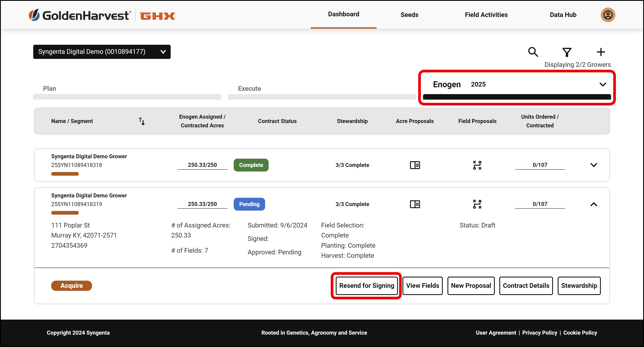Image resolution: width=644 pixels, height=347 pixels.
Task: Open Acre Proposals icon for 25SYN11089418319
Action: (415, 204)
